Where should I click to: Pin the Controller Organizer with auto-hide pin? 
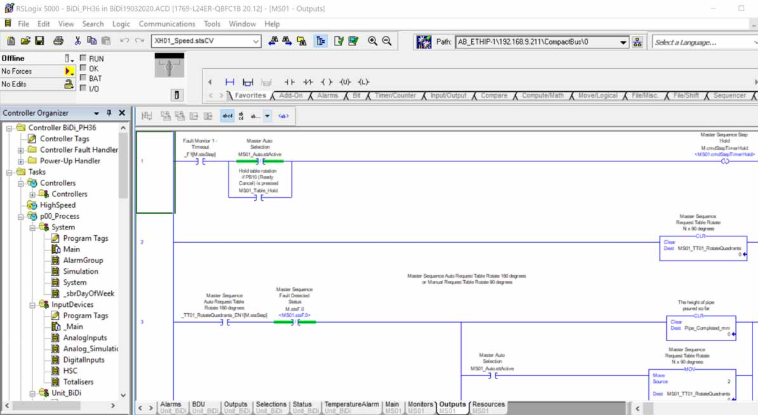coord(109,113)
